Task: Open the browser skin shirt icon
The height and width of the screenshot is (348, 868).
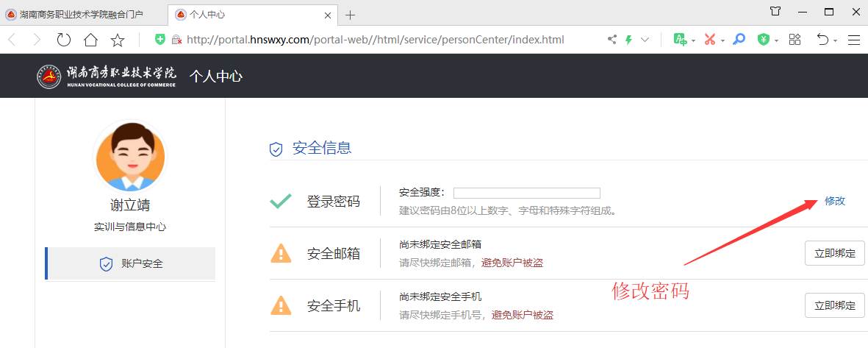Action: click(x=775, y=12)
